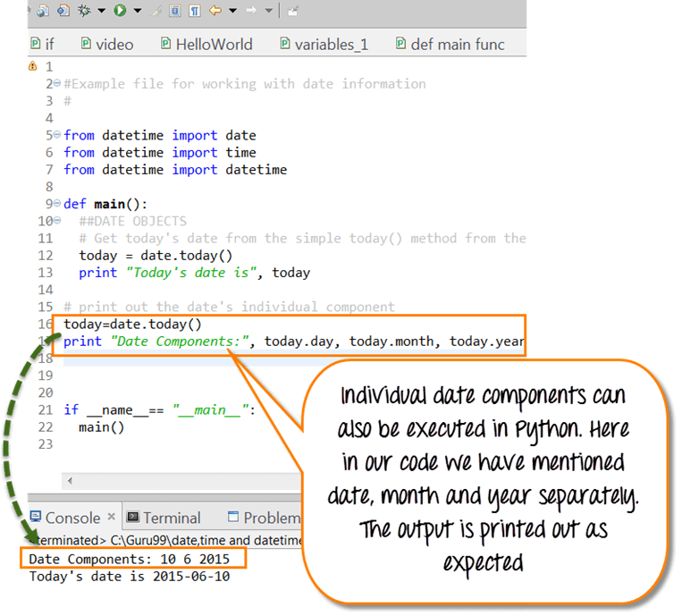Collapse the comment fold at line 10
Viewport: 699px width, 616px height.
[57, 220]
